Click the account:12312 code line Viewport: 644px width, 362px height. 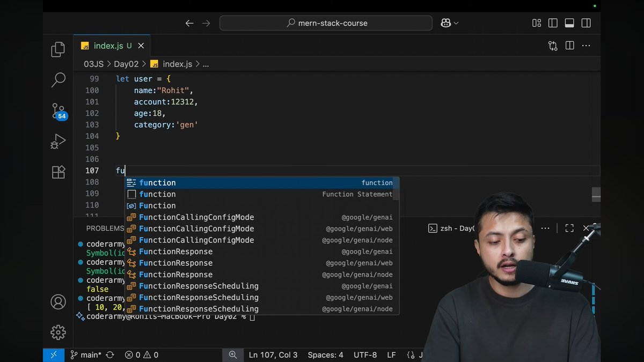tap(166, 102)
